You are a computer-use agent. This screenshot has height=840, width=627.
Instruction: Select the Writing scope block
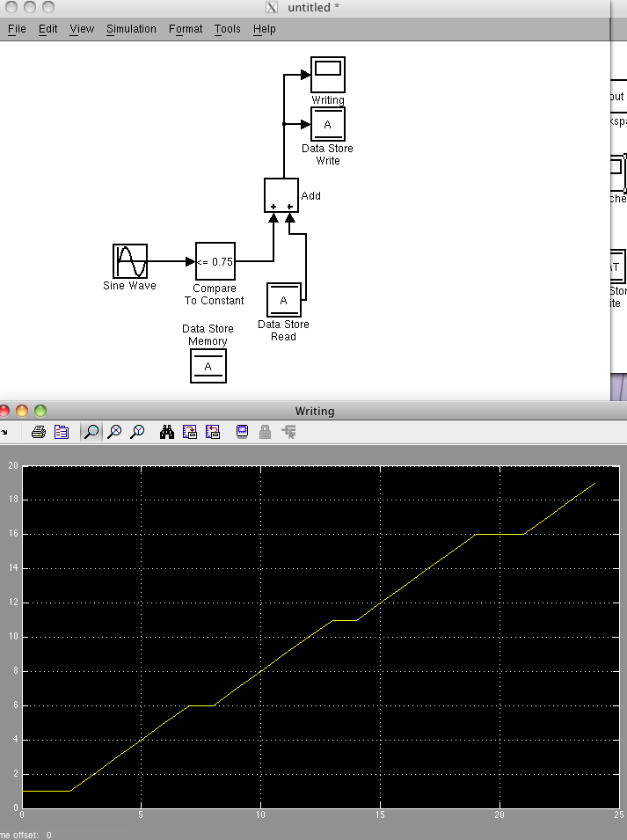tap(328, 75)
